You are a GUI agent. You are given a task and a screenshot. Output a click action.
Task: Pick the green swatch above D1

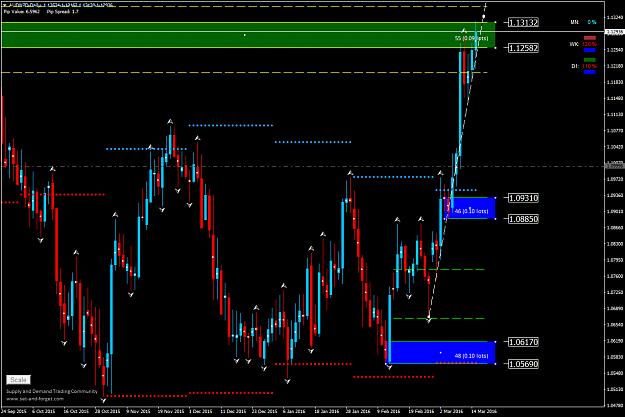click(x=590, y=60)
